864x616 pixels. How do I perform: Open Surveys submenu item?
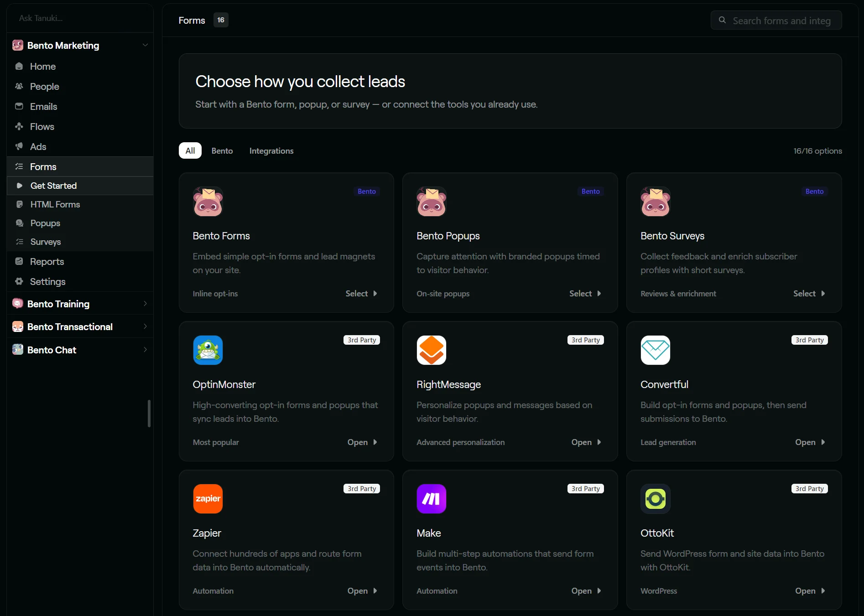[x=80, y=242]
